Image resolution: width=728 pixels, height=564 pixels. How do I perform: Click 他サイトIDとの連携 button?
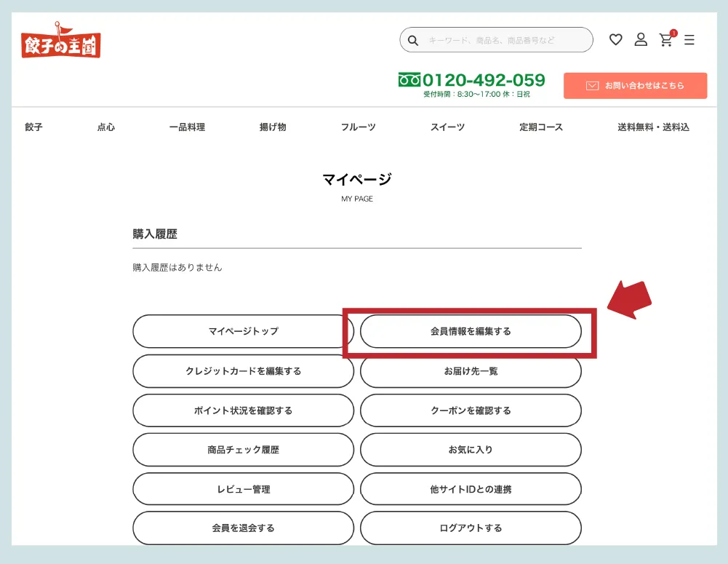click(x=471, y=489)
